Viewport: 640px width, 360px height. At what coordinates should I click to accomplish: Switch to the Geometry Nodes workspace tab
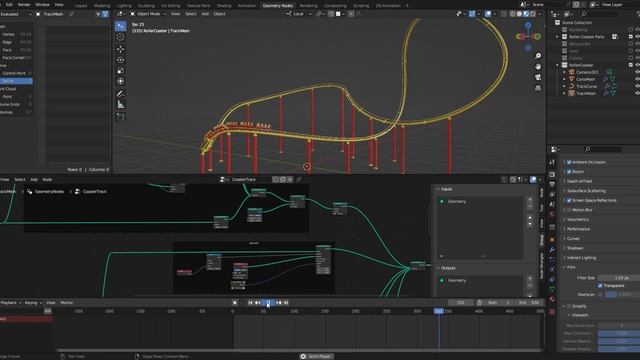click(278, 6)
